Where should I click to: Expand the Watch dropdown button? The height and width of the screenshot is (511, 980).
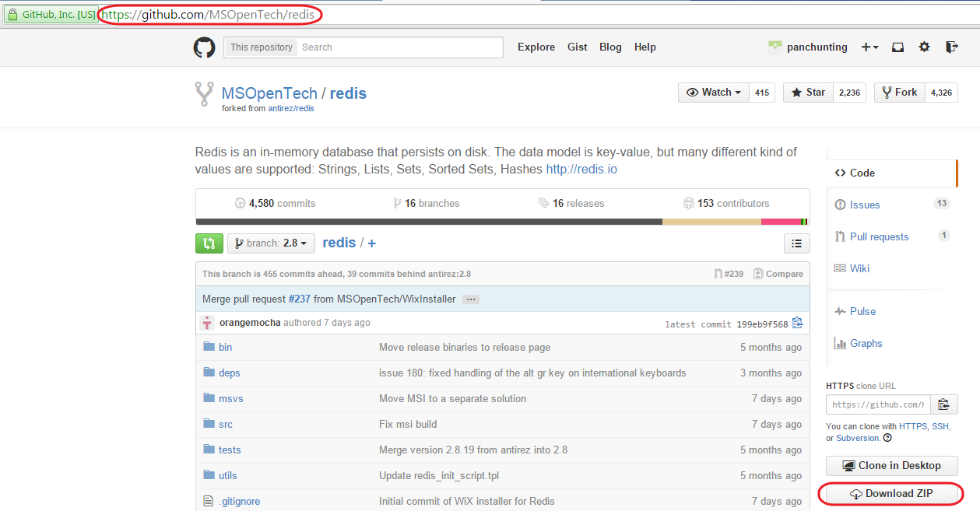[x=714, y=93]
